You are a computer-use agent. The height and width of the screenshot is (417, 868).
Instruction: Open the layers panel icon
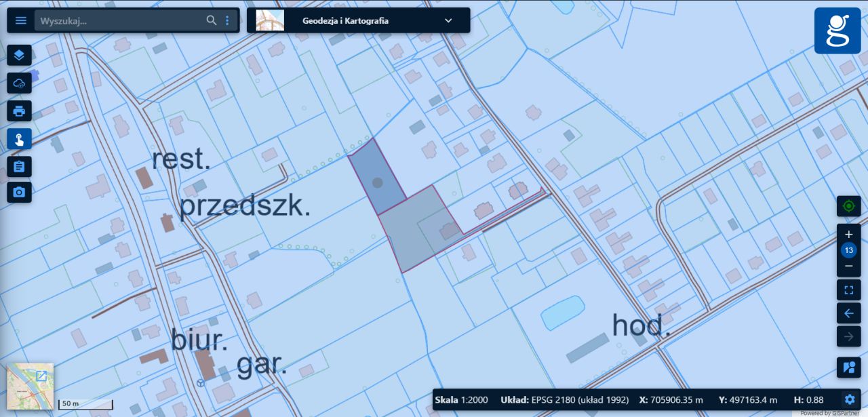click(19, 56)
